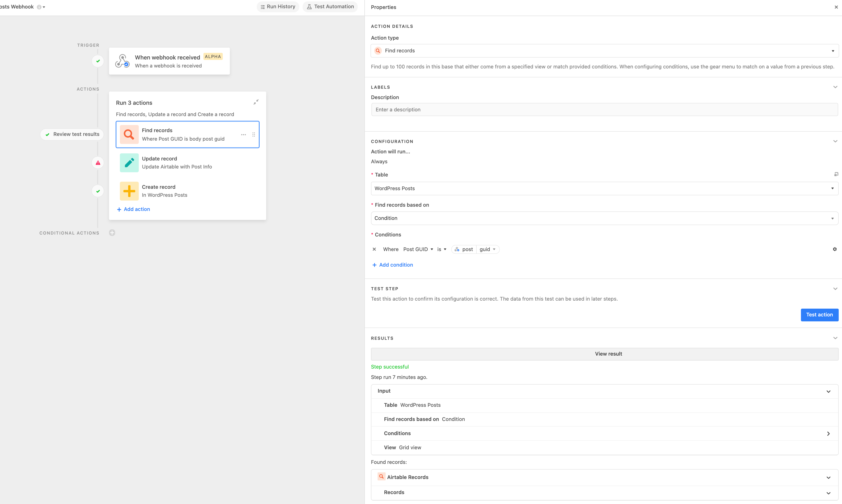This screenshot has height=504, width=842.
Task: Click 'Grid view' value text
Action: point(410,448)
